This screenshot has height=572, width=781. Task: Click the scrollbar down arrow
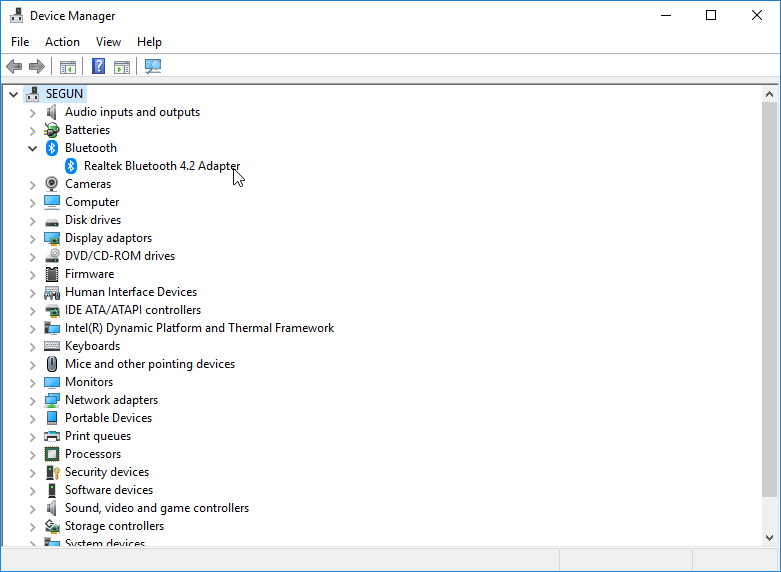click(769, 538)
